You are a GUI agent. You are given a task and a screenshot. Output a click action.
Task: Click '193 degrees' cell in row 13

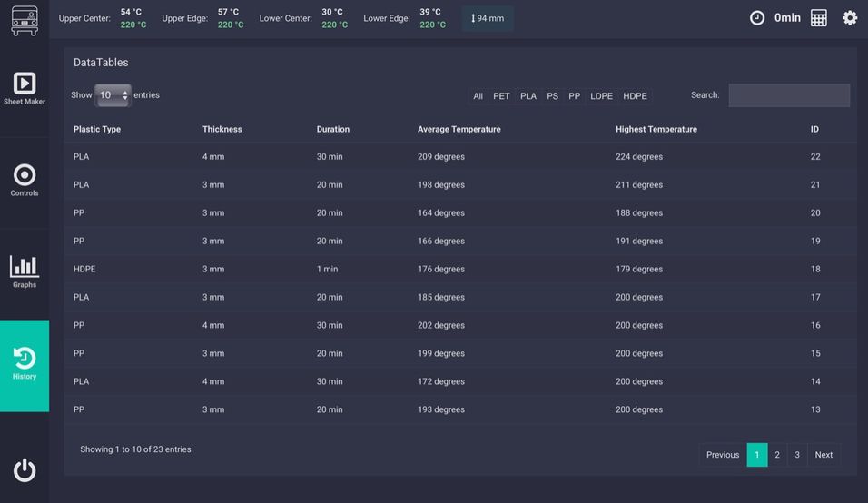pyautogui.click(x=441, y=409)
